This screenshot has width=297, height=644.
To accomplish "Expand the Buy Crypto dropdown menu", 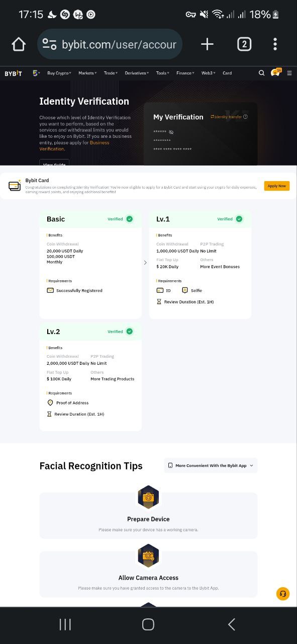I will (59, 73).
